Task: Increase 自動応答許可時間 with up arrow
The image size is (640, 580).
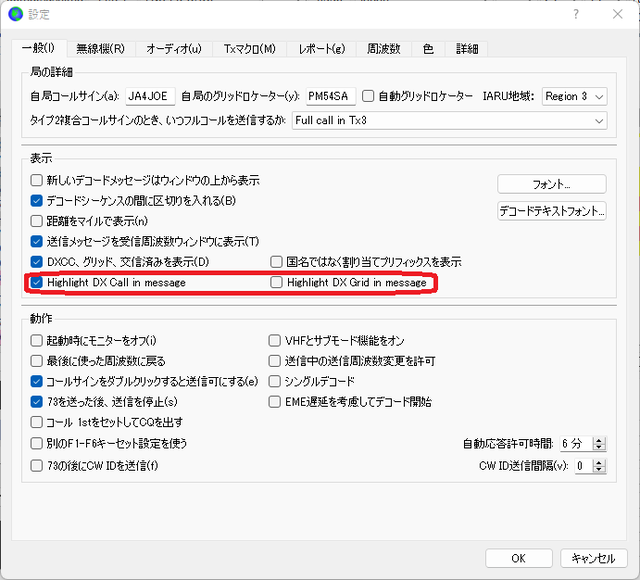Action: pos(599,440)
